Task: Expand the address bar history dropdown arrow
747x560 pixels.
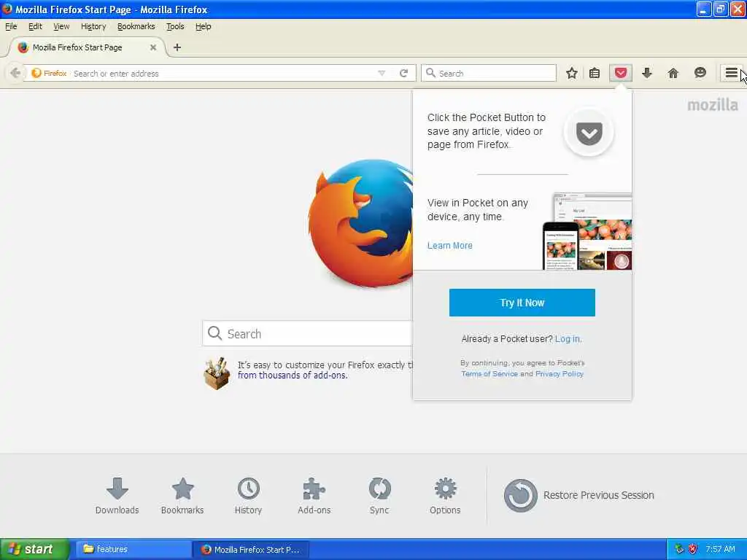Action: pyautogui.click(x=382, y=74)
